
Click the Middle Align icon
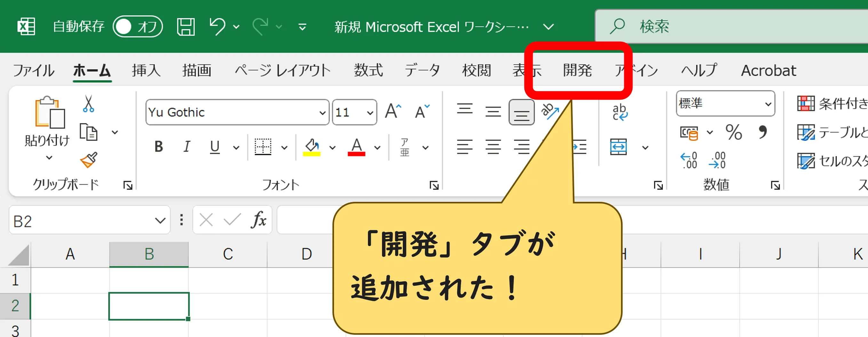click(x=493, y=111)
